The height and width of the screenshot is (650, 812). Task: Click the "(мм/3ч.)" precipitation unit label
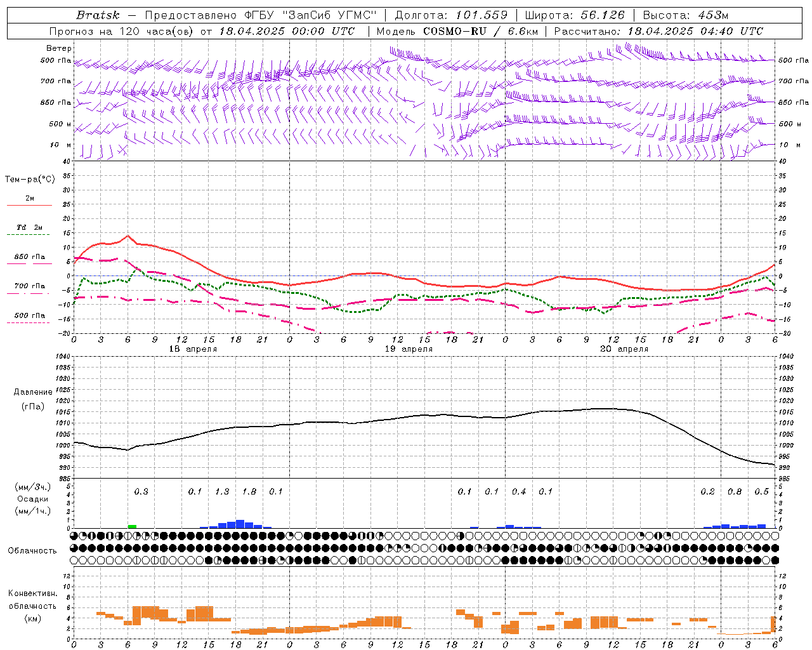pyautogui.click(x=33, y=487)
